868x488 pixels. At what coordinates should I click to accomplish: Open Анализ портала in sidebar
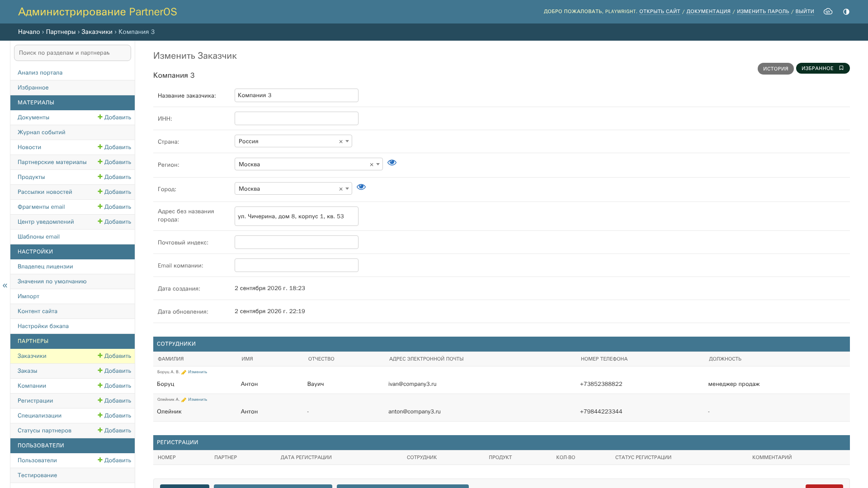(x=40, y=73)
